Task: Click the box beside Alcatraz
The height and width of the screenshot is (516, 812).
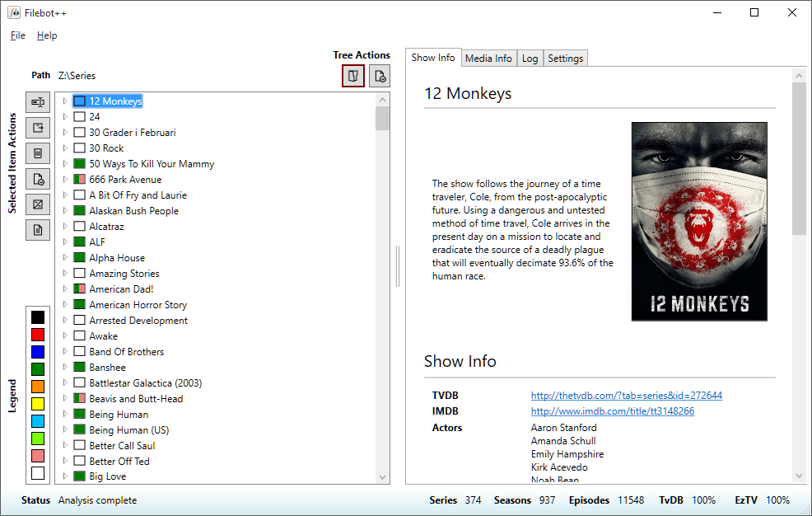Action: click(x=79, y=227)
